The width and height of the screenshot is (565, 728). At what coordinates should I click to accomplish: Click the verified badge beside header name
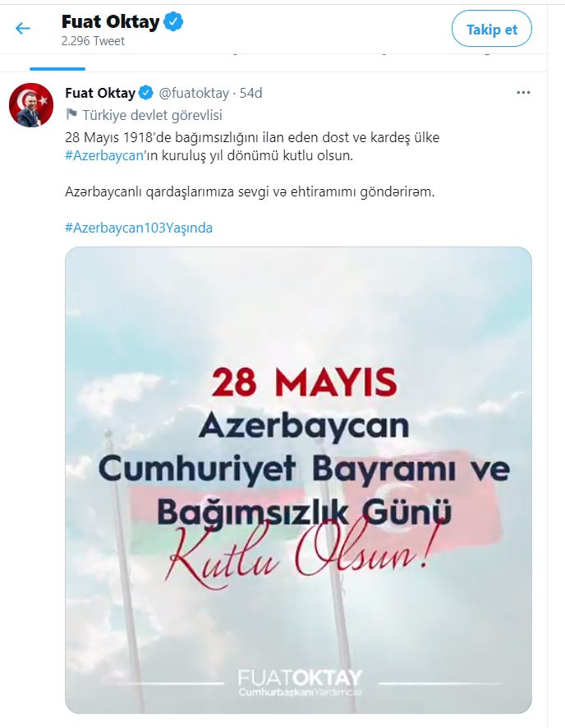tap(173, 22)
